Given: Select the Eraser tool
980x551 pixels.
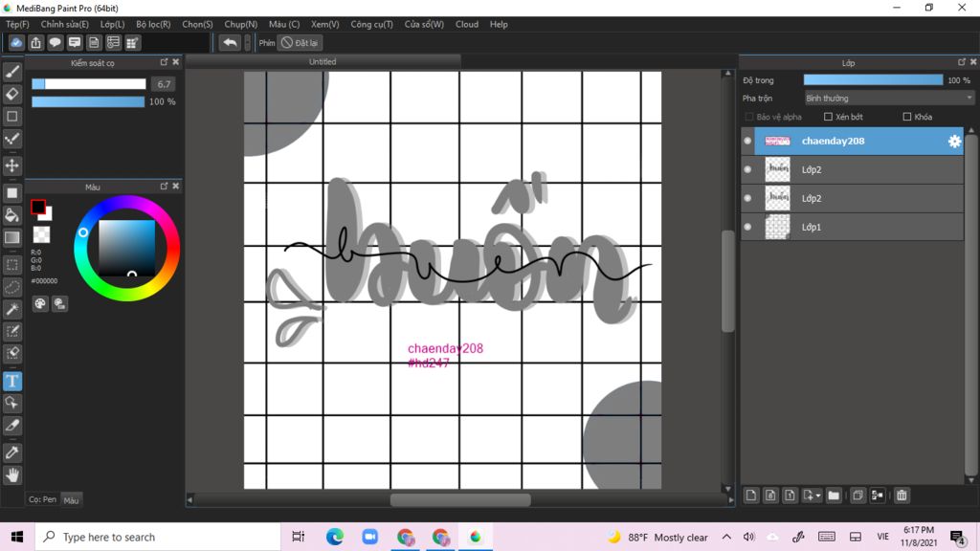Looking at the screenshot, I should click(x=11, y=94).
